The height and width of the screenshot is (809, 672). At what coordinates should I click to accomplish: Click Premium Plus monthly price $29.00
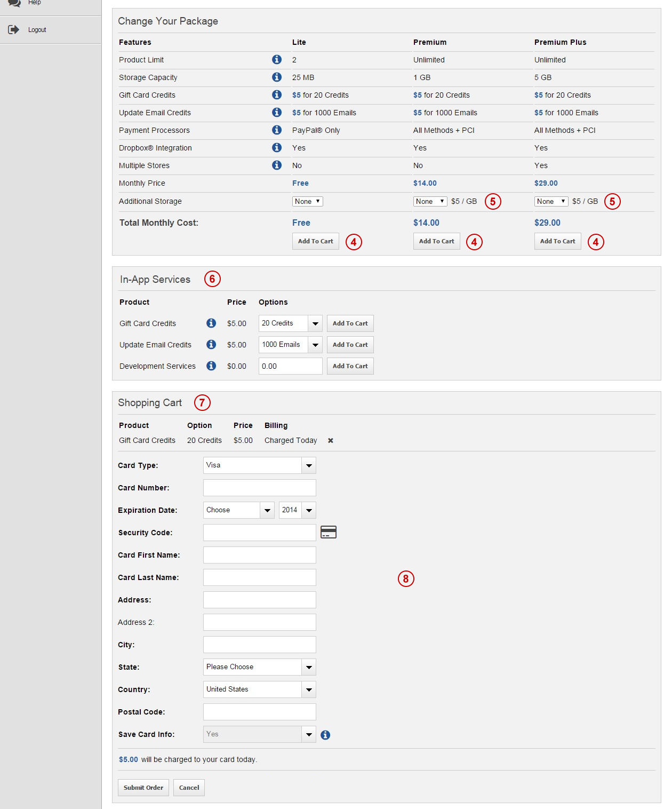coord(546,183)
